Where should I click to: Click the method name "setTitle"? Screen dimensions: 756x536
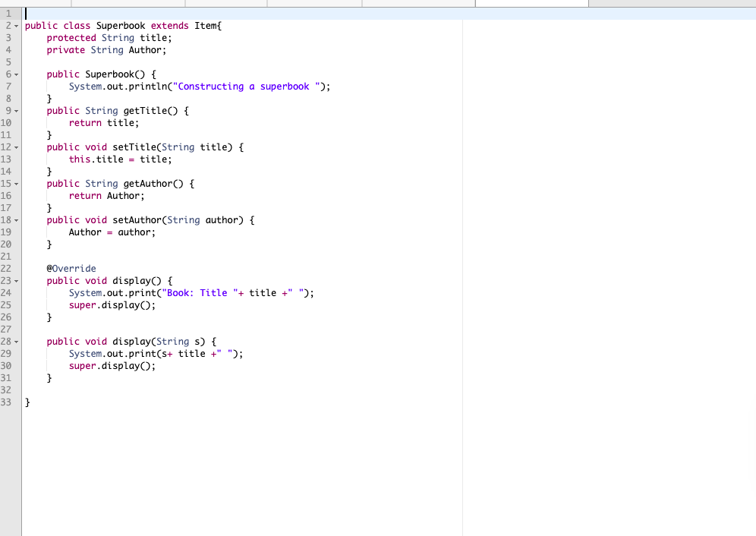coord(134,147)
